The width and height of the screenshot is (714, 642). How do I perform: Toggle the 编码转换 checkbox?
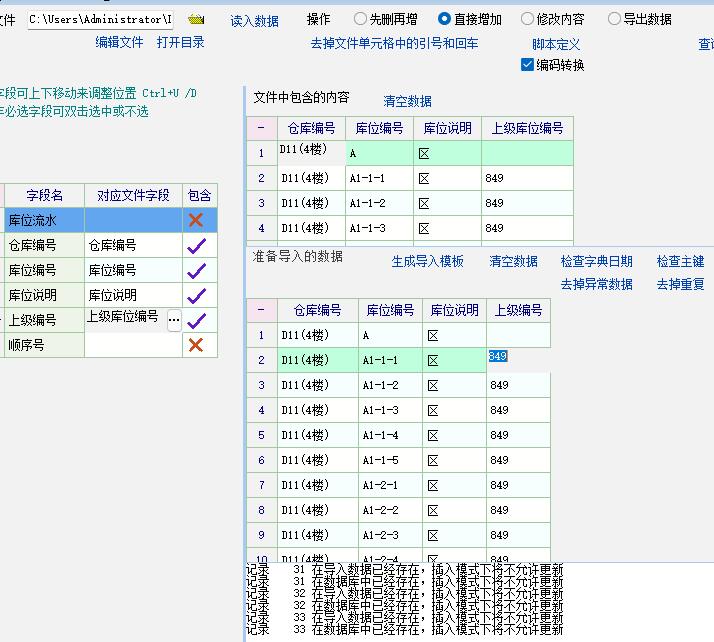click(528, 65)
